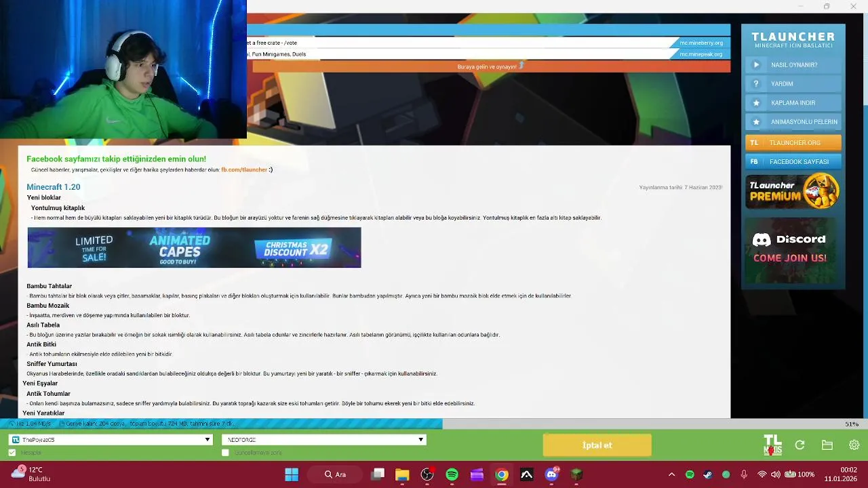Click the star icon beside Animasyonlu Pelerin

coord(756,122)
